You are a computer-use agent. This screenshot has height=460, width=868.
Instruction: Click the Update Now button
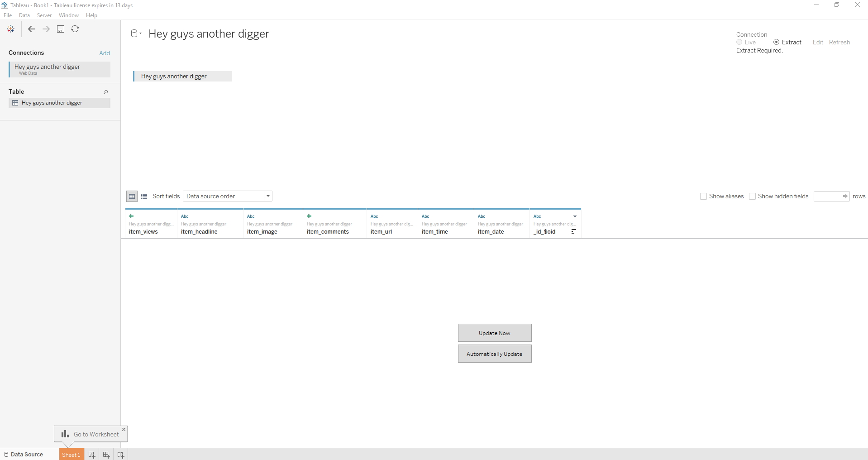pos(495,333)
